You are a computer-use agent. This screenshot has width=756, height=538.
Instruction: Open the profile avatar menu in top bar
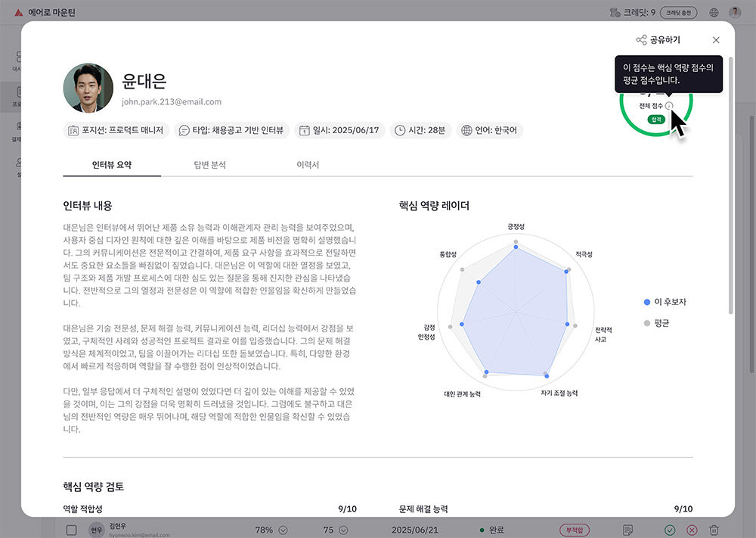point(734,12)
